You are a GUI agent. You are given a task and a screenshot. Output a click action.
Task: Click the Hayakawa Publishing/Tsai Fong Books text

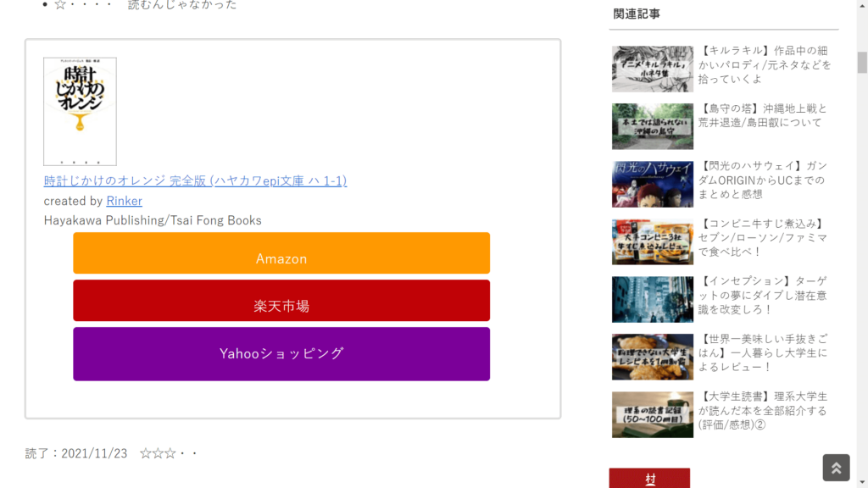pos(153,220)
